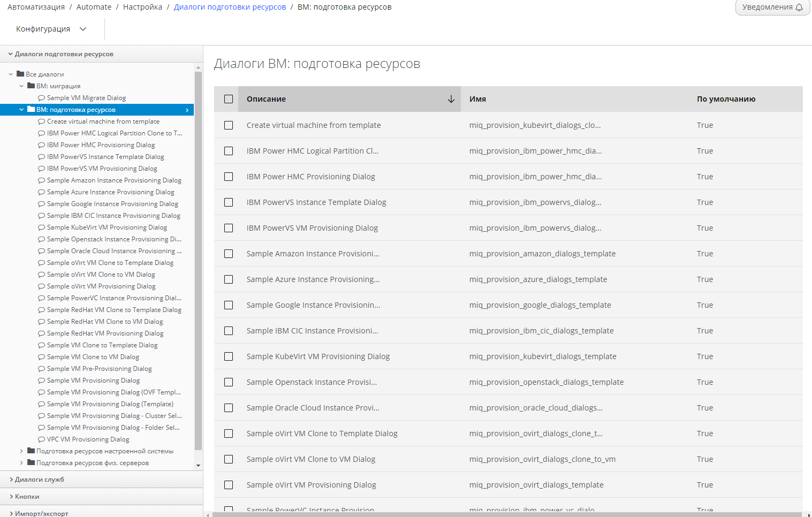Click the folder icon next to ВМ: миграция
Screen dimensions: 812x517
point(31,86)
